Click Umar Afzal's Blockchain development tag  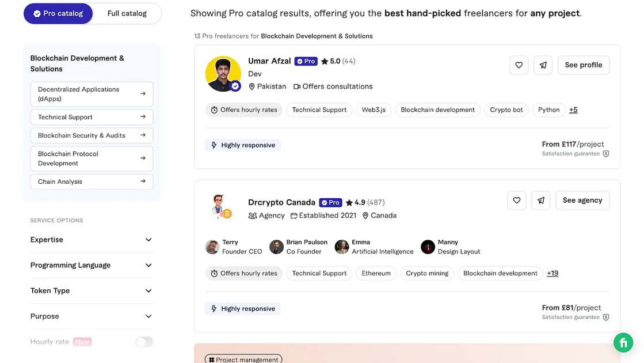[437, 109]
